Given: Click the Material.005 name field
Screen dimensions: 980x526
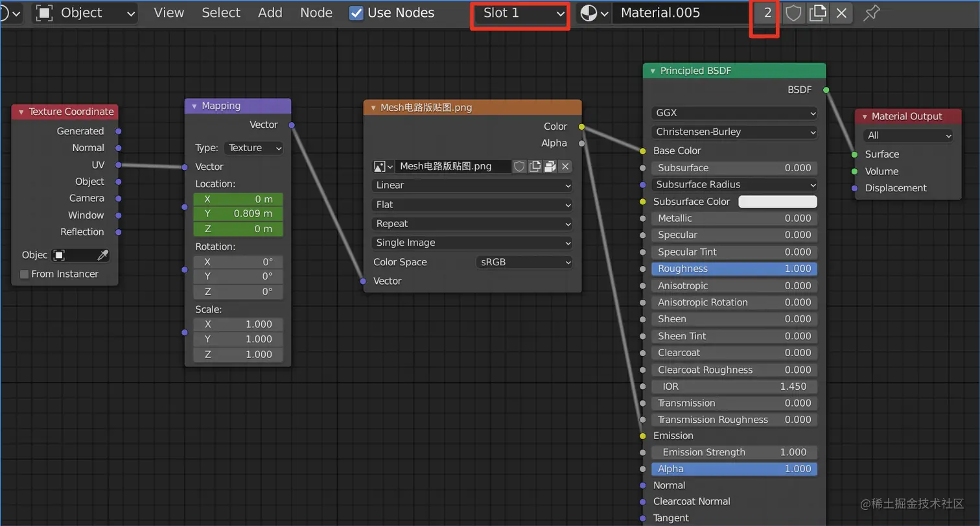Looking at the screenshot, I should (682, 13).
